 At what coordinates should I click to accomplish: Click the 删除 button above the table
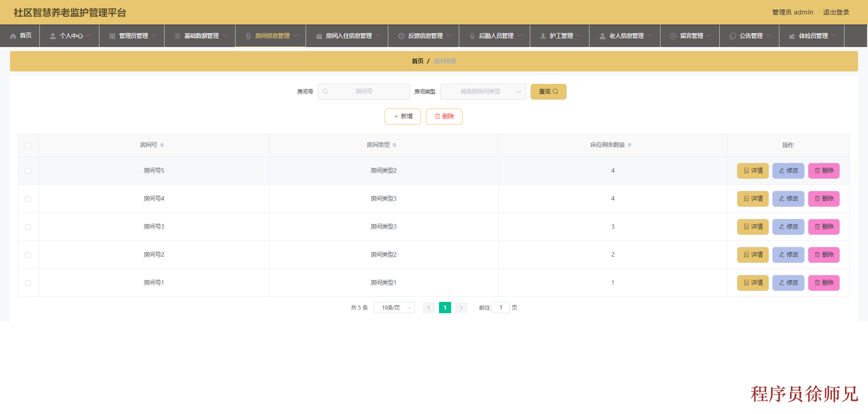pyautogui.click(x=444, y=117)
